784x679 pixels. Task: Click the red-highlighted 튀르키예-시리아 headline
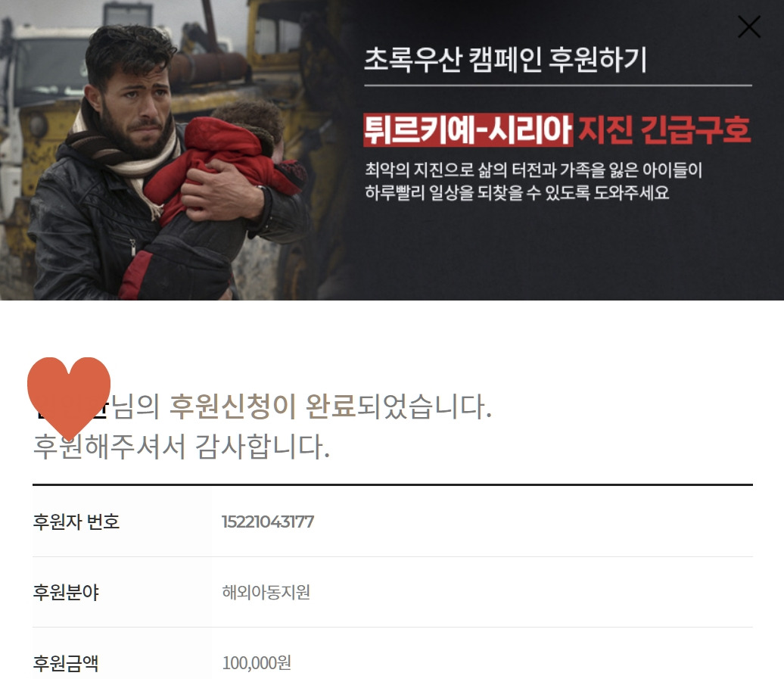coord(468,130)
